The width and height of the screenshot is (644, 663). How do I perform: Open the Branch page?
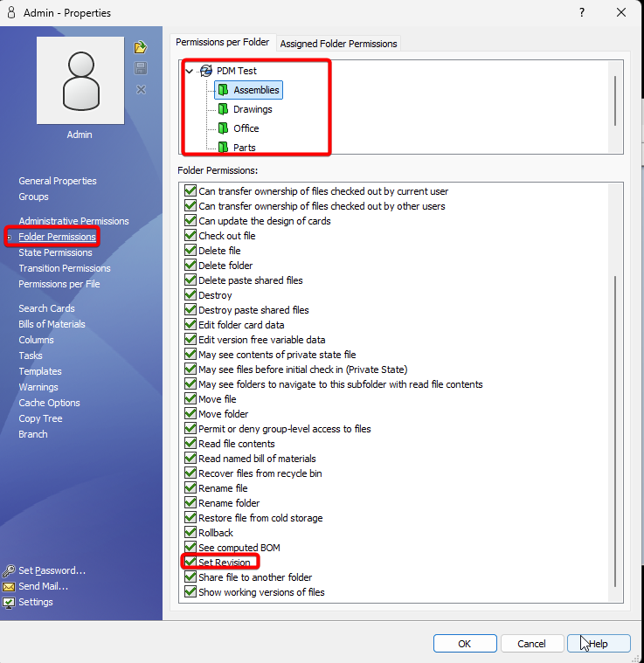[33, 434]
